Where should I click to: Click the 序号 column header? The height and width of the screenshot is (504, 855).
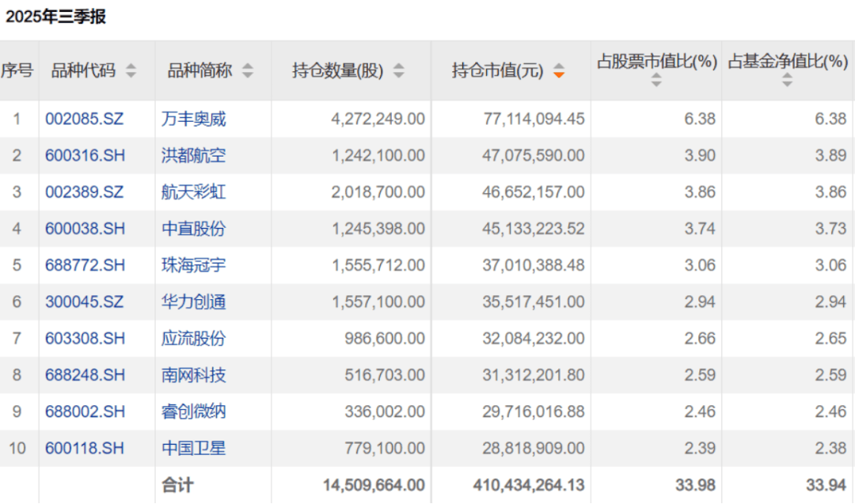pyautogui.click(x=17, y=70)
